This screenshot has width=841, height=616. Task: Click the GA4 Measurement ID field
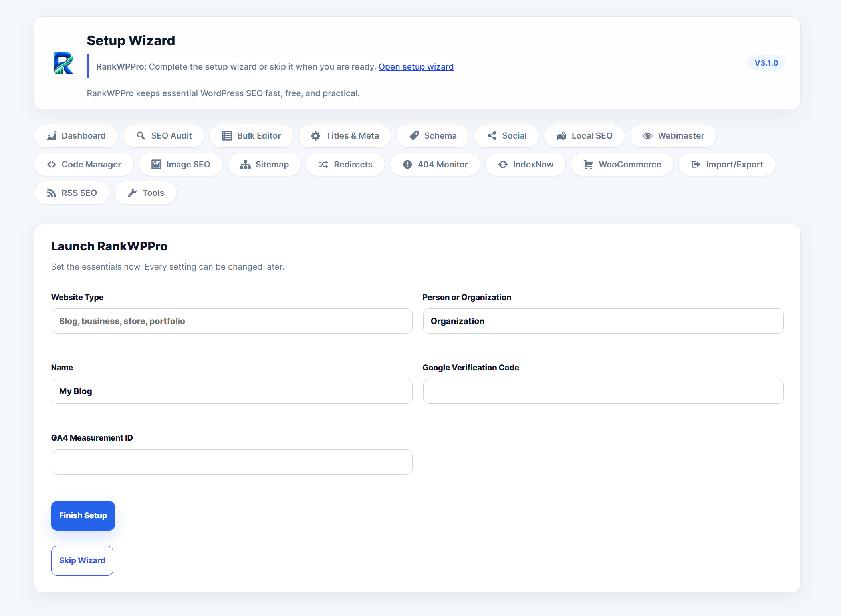tap(232, 462)
